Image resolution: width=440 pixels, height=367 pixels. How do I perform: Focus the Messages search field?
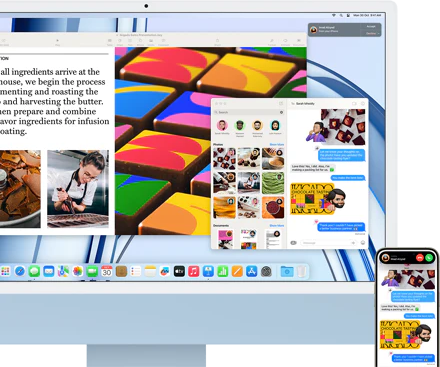pos(249,112)
